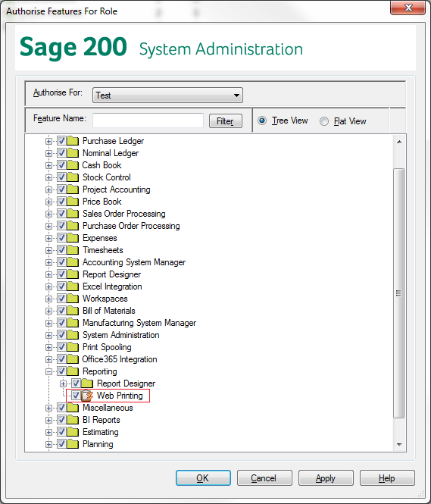The width and height of the screenshot is (431, 504).
Task: Click the Report Designer subfolder icon under Reporting
Action: click(x=87, y=383)
